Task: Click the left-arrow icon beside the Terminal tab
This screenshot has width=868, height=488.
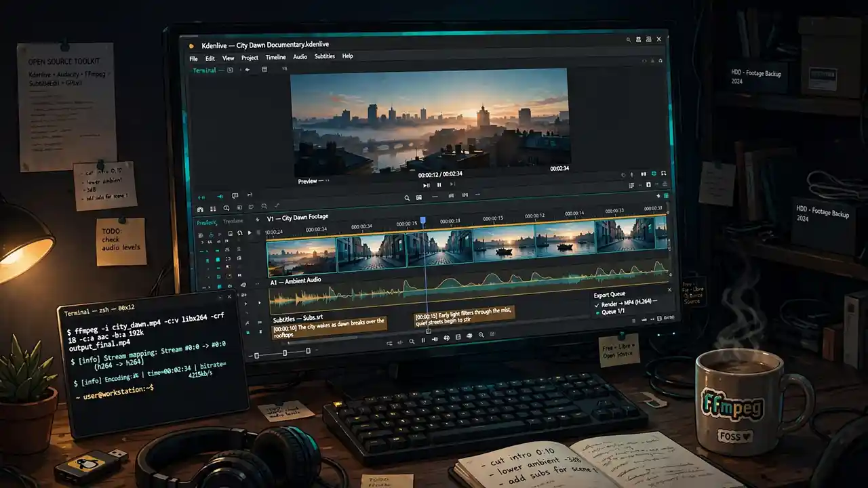Action: tap(247, 70)
